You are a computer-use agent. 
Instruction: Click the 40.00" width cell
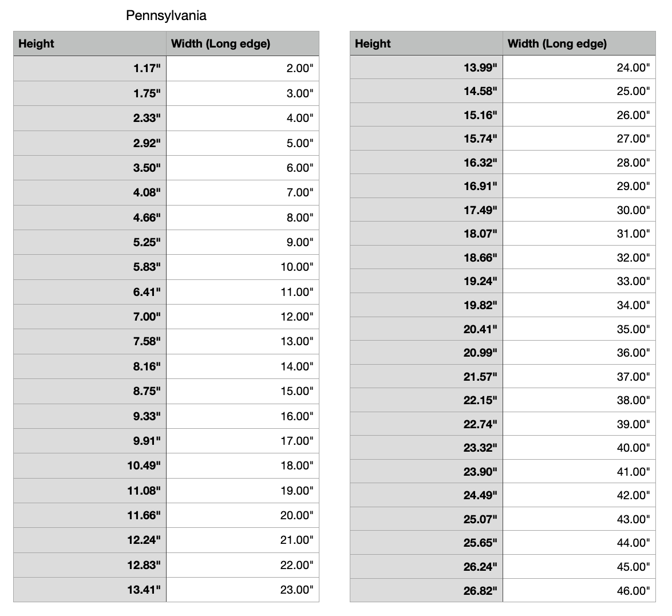[633, 448]
